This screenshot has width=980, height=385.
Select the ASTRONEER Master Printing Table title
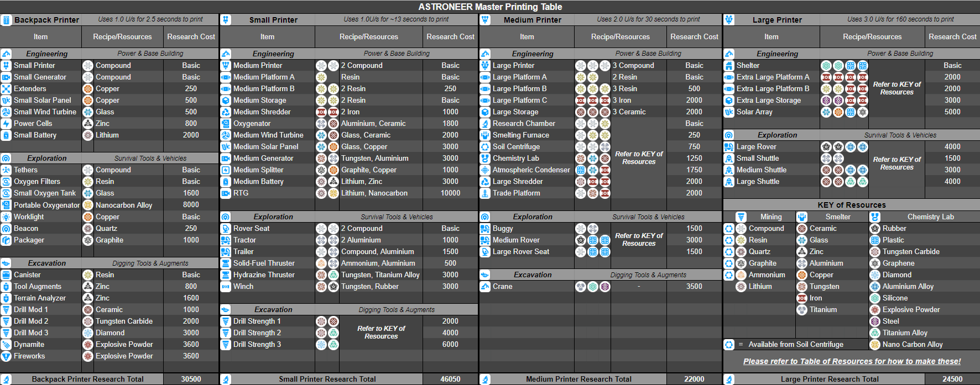[x=490, y=7]
